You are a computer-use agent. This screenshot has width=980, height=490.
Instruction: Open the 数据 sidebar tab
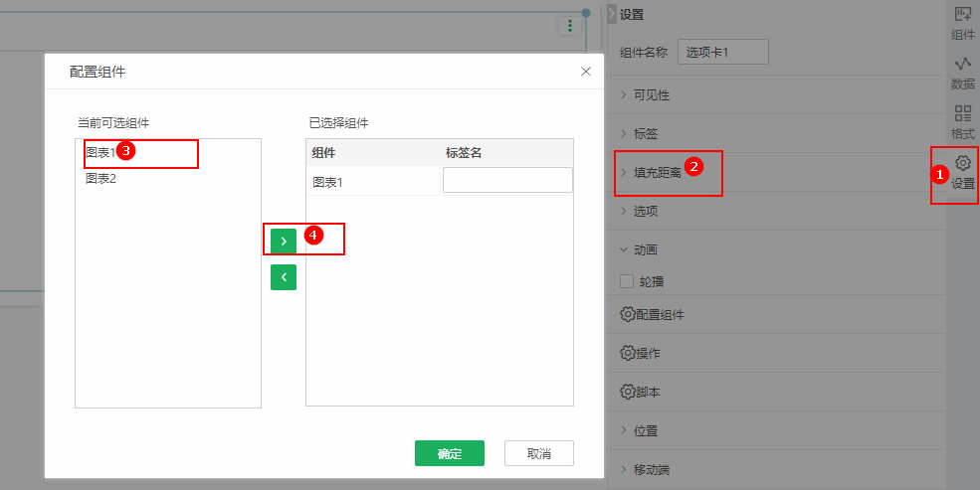pyautogui.click(x=962, y=73)
